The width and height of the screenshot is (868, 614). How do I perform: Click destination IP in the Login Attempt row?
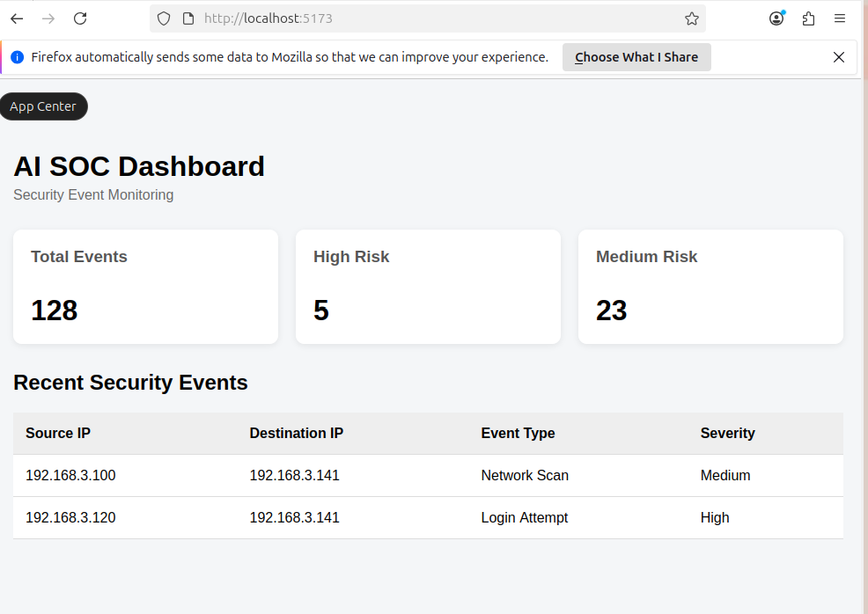click(x=295, y=517)
